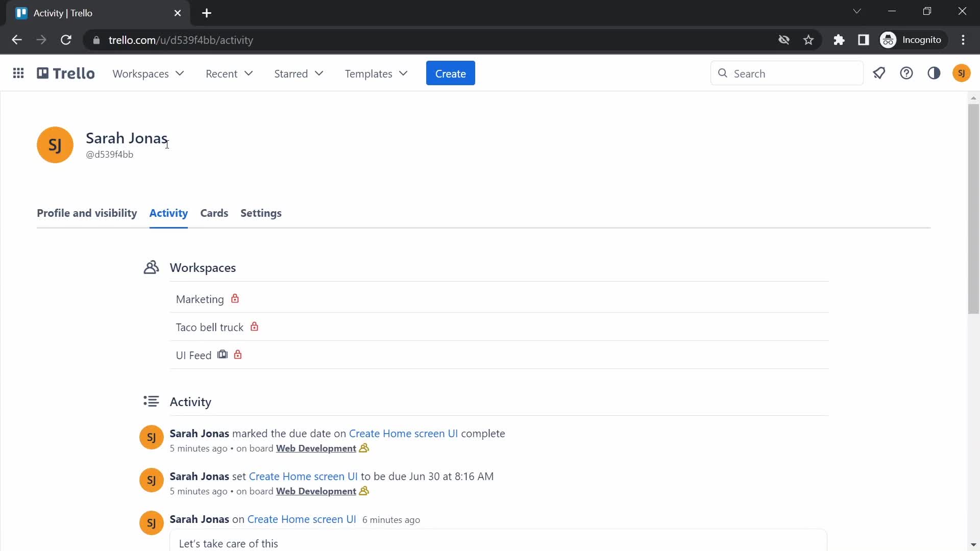Open the Create Home screen UI link

pyautogui.click(x=403, y=433)
